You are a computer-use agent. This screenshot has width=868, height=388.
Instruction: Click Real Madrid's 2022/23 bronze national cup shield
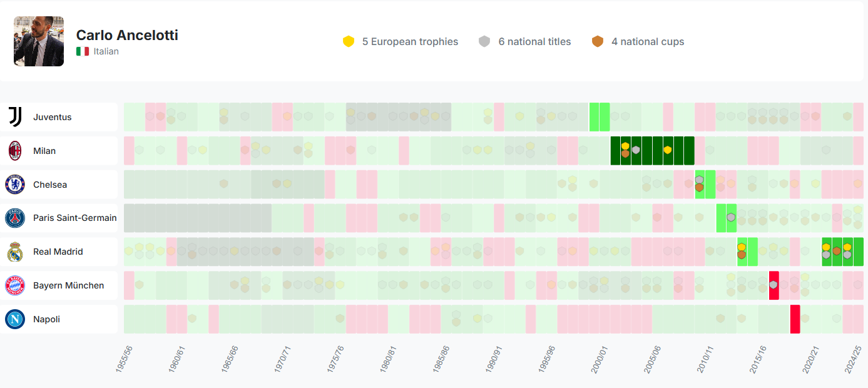(837, 251)
